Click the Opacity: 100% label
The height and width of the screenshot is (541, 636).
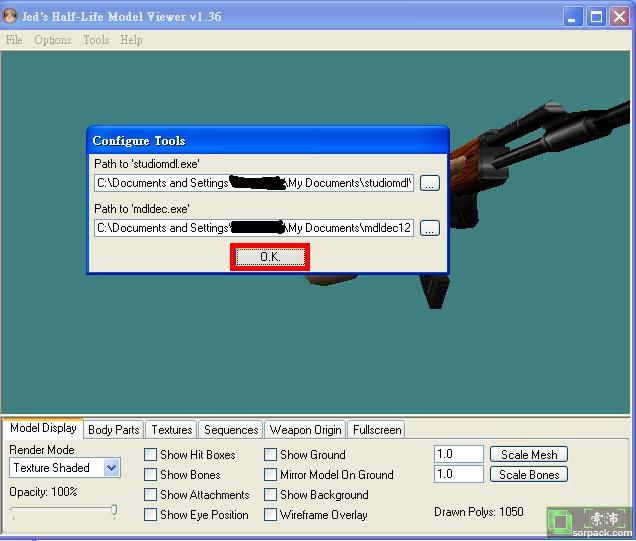point(43,492)
